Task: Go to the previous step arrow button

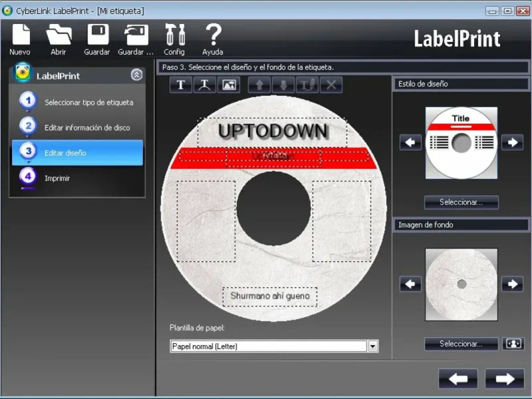Action: (x=458, y=378)
